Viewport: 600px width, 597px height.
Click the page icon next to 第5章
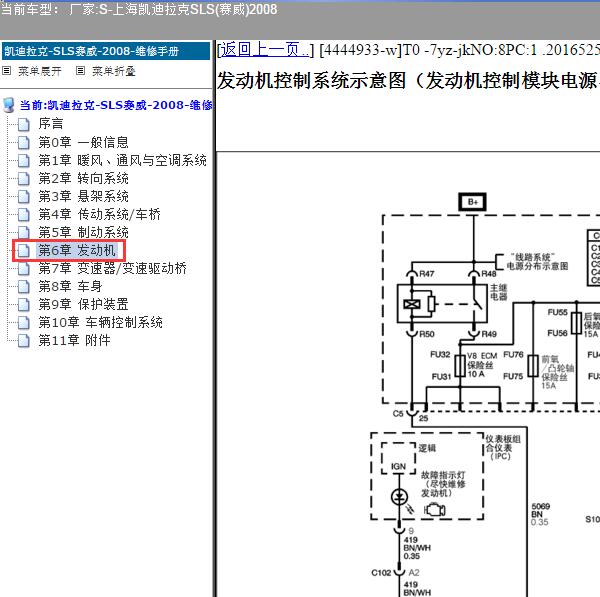24,232
